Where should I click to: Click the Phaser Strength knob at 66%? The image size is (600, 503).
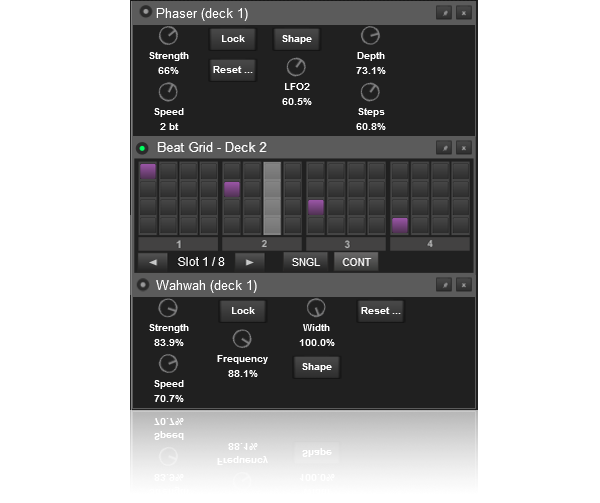[168, 36]
